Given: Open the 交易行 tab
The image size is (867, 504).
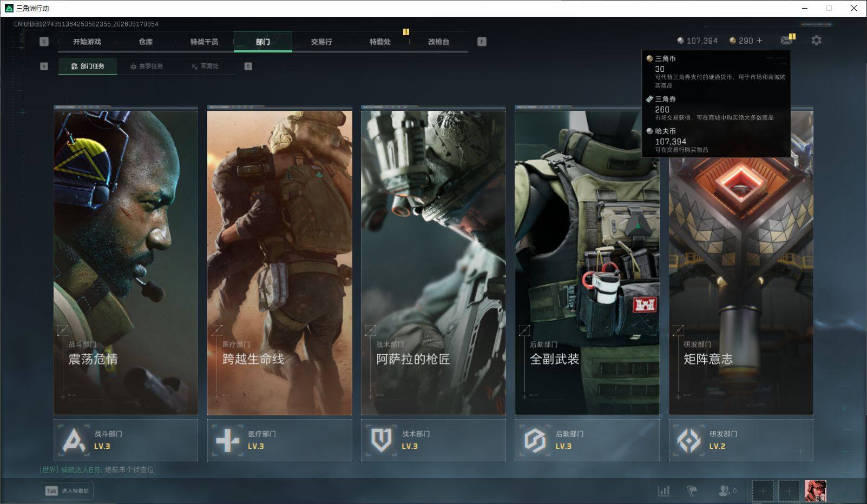Looking at the screenshot, I should pyautogui.click(x=321, y=42).
